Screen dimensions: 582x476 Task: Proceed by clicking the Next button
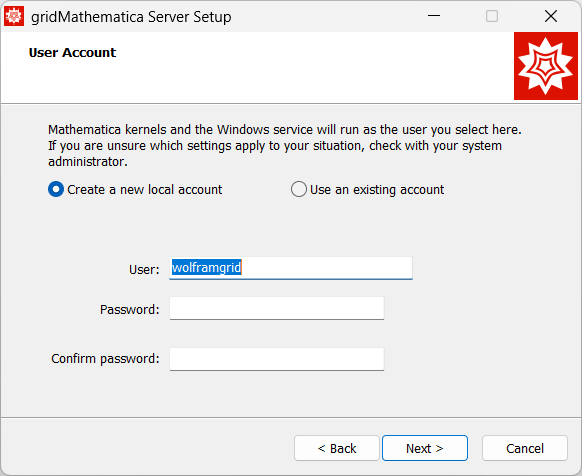[425, 448]
